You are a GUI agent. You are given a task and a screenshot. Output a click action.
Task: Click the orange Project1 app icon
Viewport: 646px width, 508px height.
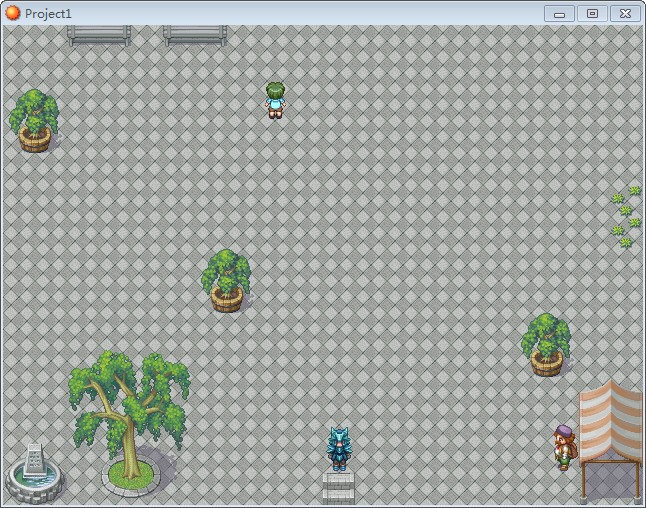[x=13, y=13]
